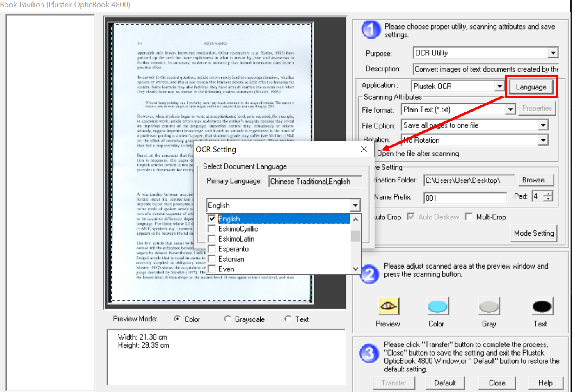Select Grayscale preview mode

[x=228, y=319]
